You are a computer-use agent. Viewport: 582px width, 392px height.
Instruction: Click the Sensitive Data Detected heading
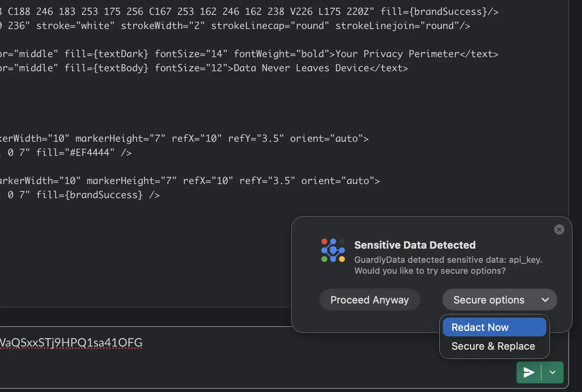pyautogui.click(x=415, y=245)
